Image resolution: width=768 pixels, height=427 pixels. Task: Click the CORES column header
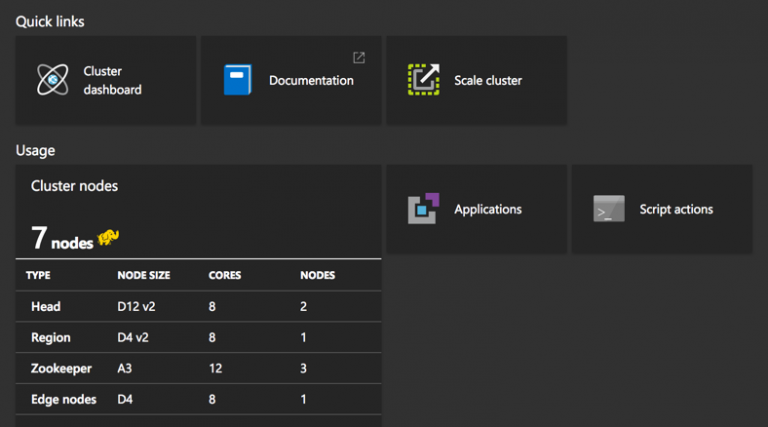coord(223,275)
